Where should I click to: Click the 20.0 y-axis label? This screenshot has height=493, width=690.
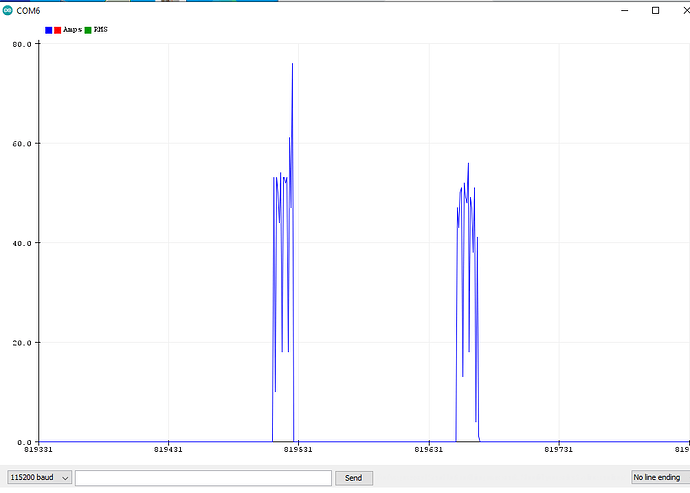[x=22, y=343]
